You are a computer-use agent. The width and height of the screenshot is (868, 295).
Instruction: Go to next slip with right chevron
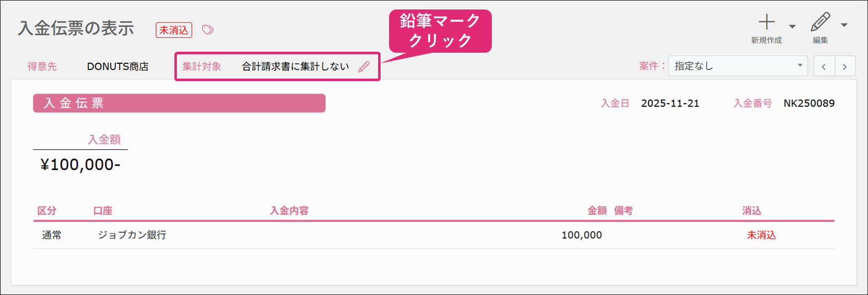pos(845,66)
